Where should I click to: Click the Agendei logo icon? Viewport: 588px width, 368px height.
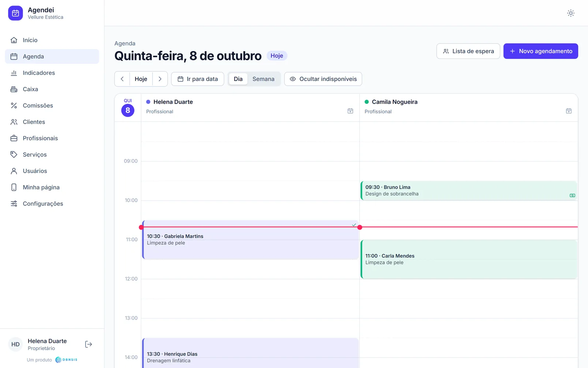pyautogui.click(x=15, y=13)
